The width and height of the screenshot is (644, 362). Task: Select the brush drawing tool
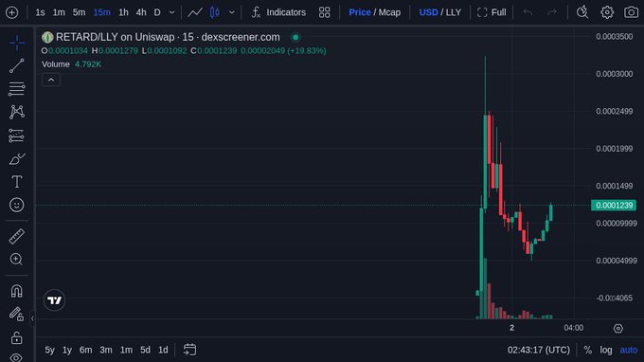[x=17, y=158]
